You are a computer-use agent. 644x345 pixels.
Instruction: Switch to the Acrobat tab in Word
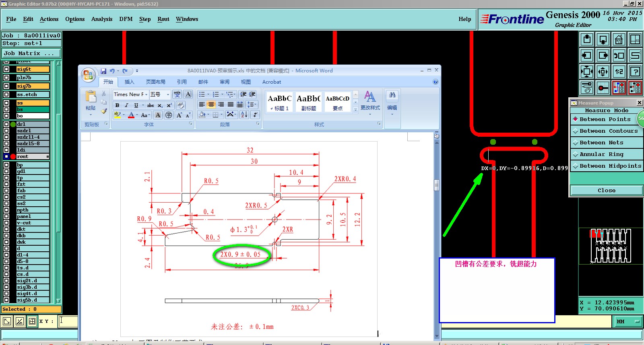click(272, 82)
